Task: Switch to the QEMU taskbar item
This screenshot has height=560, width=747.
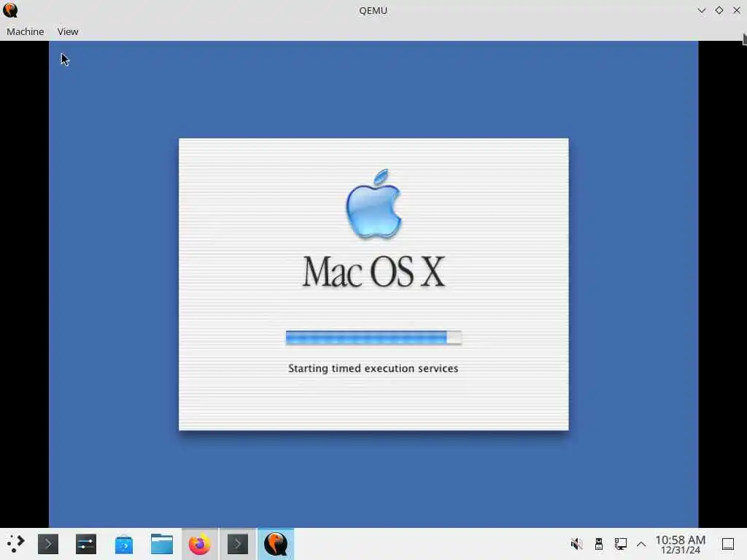Action: pos(276,544)
